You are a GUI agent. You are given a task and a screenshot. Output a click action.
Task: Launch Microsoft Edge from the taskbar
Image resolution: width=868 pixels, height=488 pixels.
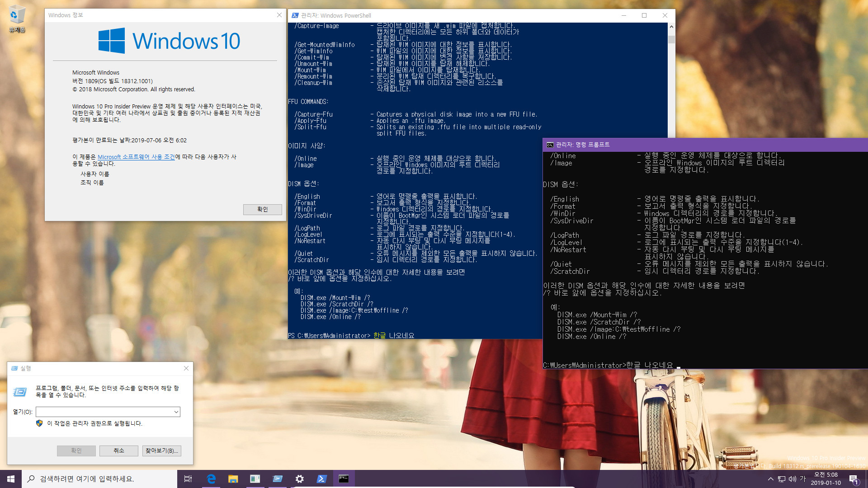pos(211,479)
